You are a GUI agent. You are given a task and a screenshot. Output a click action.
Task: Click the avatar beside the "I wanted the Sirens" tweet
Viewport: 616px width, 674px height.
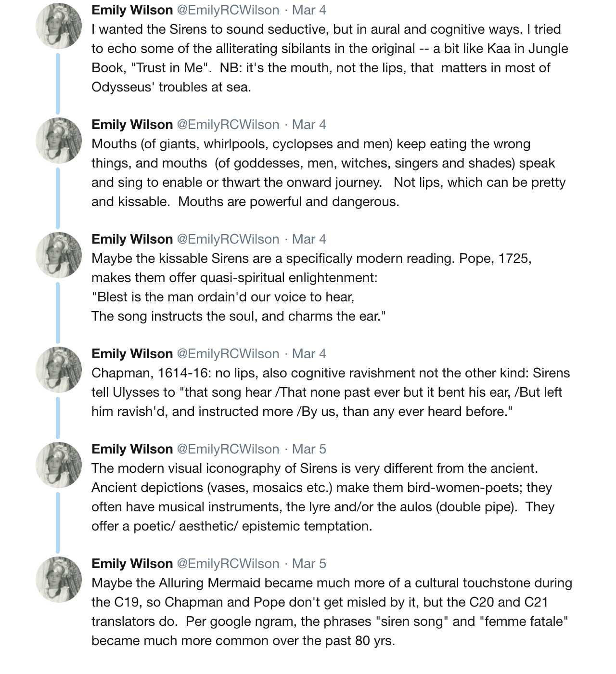coord(59,26)
